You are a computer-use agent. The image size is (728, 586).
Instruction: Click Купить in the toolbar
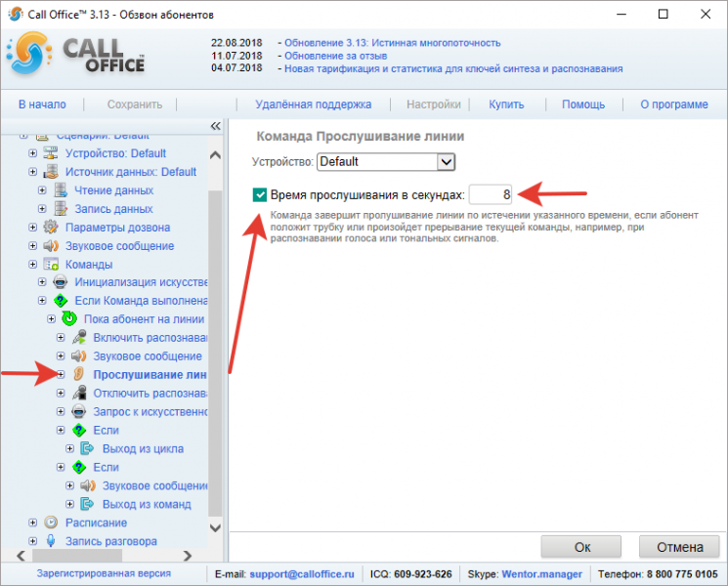506,105
